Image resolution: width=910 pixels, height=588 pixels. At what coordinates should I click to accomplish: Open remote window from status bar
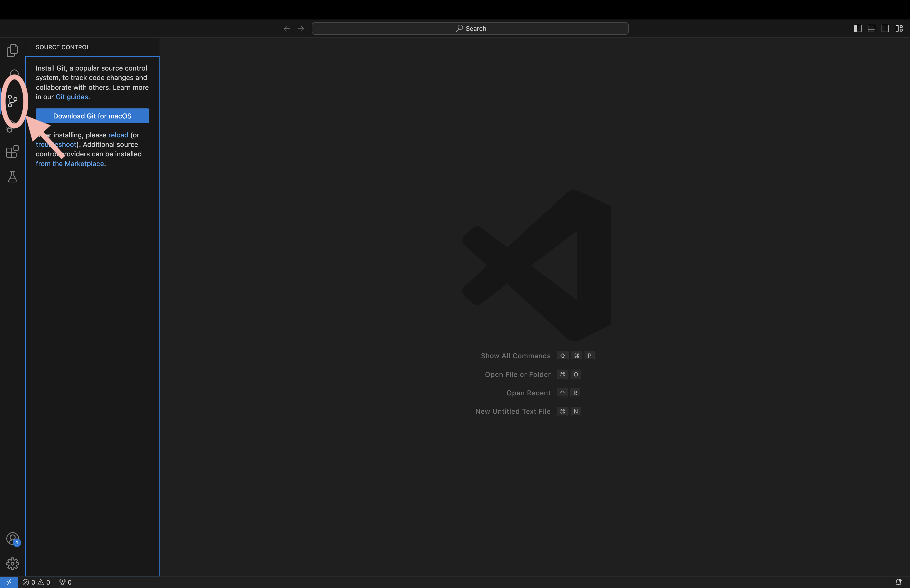coord(9,582)
